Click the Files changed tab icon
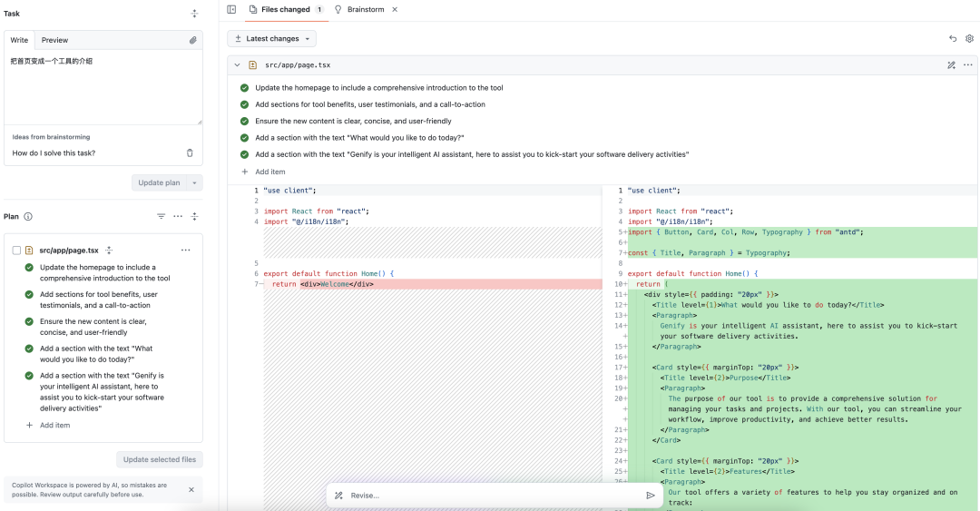The width and height of the screenshot is (980, 511). click(252, 9)
